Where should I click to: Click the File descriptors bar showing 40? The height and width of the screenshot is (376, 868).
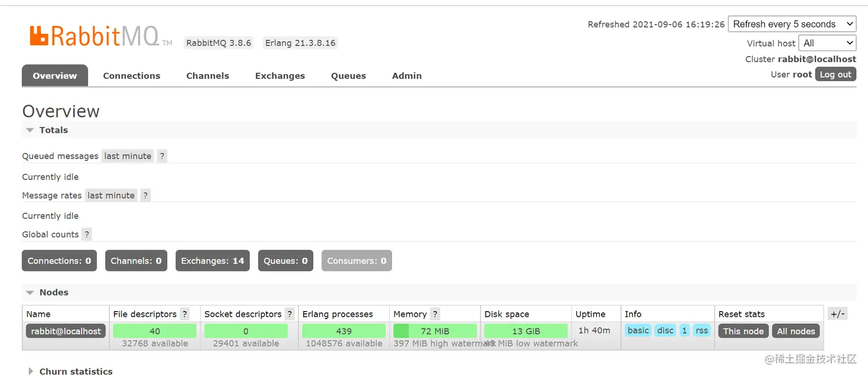click(154, 331)
